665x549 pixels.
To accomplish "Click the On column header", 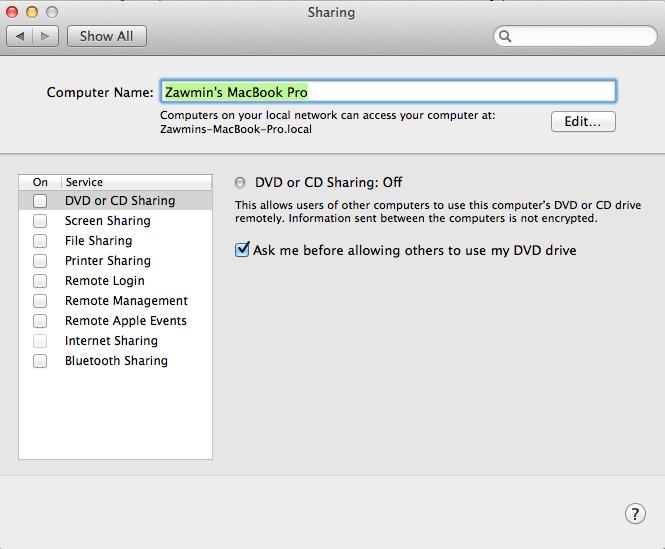I will pyautogui.click(x=40, y=182).
